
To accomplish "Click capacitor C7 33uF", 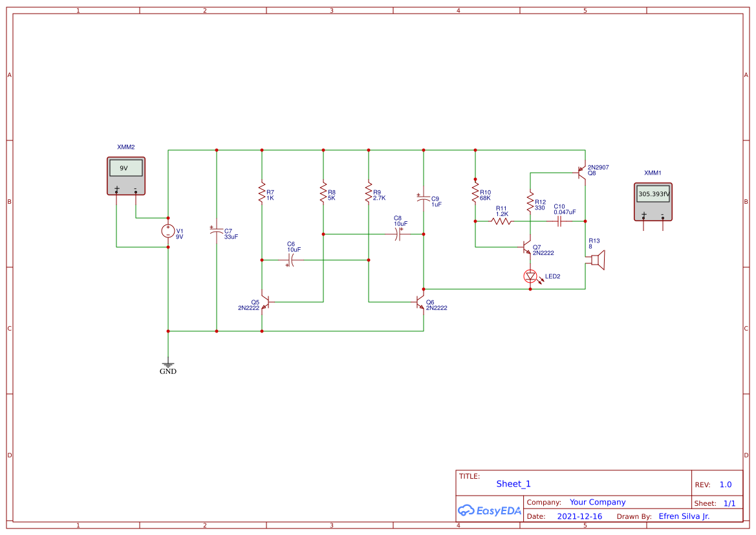I will click(217, 231).
